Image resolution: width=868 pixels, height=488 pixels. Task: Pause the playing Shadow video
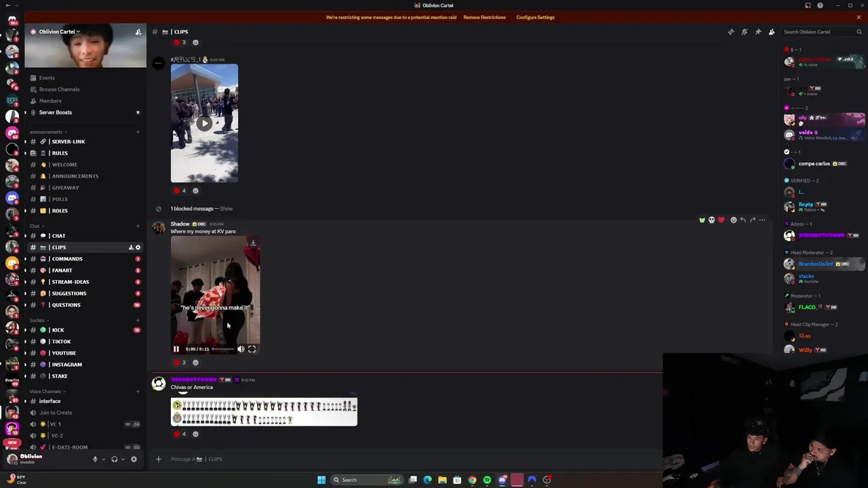[176, 349]
